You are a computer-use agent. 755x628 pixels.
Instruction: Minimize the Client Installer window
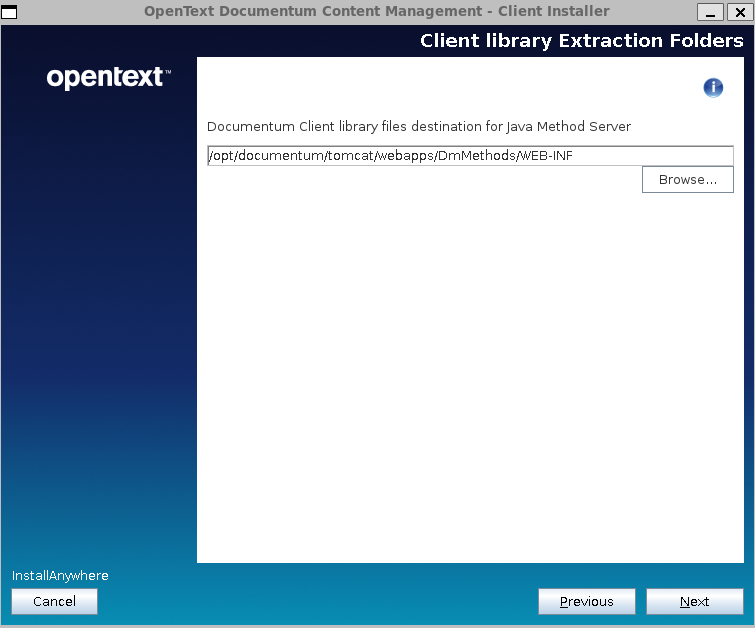711,11
